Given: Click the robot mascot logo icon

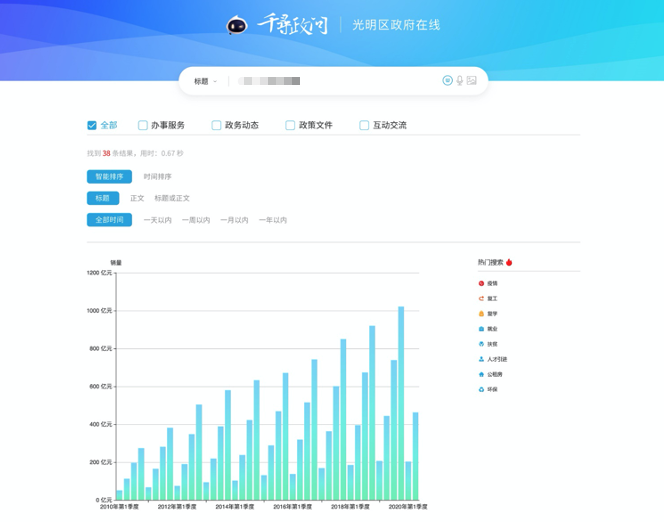Looking at the screenshot, I should point(237,25).
